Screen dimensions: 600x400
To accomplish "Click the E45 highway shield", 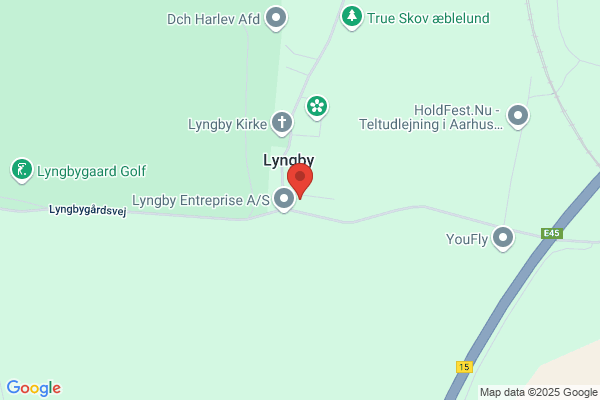I will tap(552, 233).
